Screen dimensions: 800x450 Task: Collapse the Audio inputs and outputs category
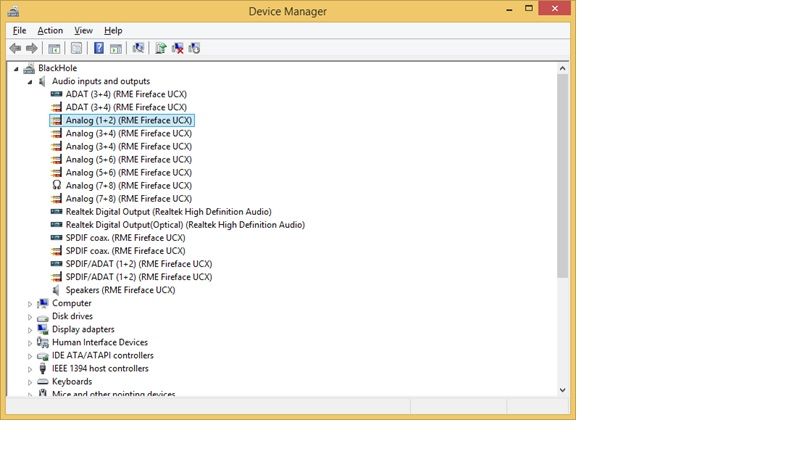coord(29,81)
